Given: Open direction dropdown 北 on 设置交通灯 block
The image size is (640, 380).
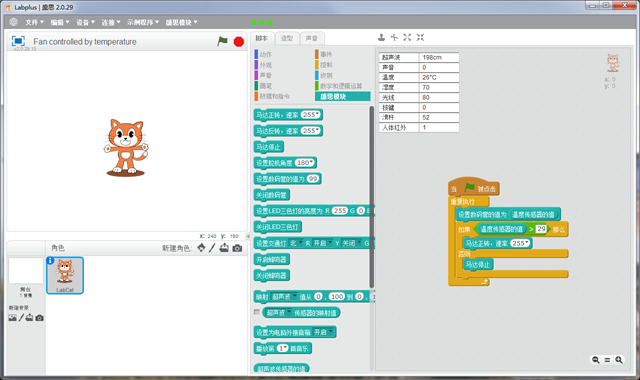Looking at the screenshot, I should 296,243.
